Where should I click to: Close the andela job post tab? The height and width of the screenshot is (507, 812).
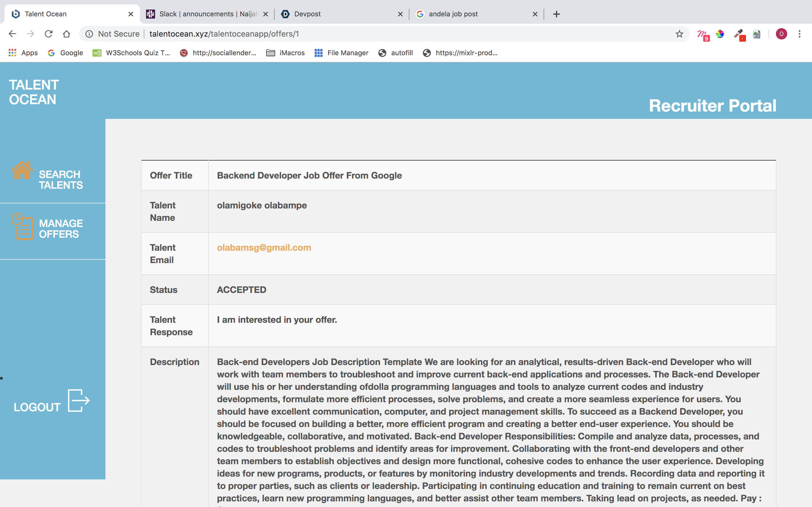pos(535,14)
